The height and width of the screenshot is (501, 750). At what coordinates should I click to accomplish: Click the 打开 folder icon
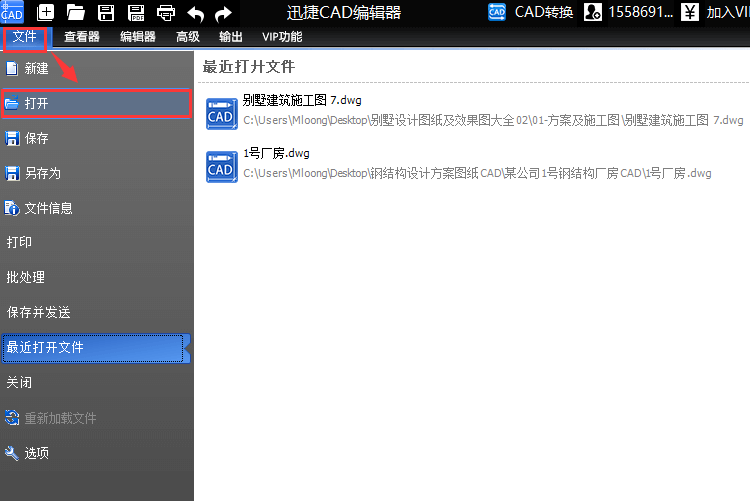pyautogui.click(x=11, y=103)
